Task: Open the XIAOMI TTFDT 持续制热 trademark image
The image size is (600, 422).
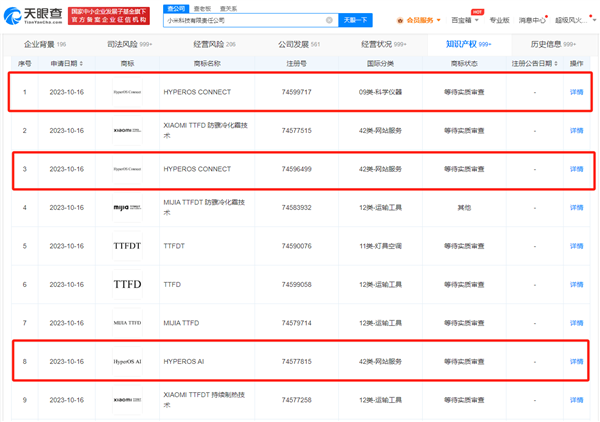Action: 127,400
